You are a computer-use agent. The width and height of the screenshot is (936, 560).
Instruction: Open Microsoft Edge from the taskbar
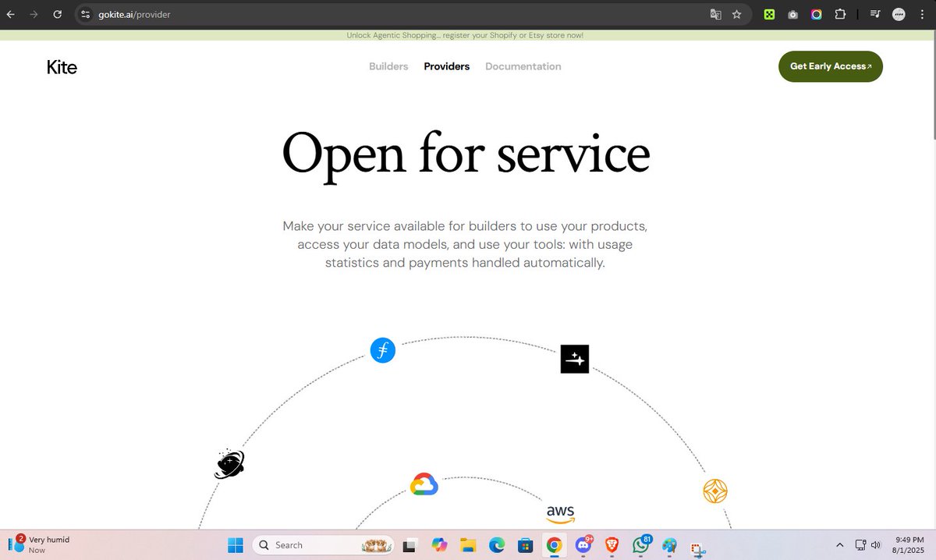pyautogui.click(x=496, y=545)
